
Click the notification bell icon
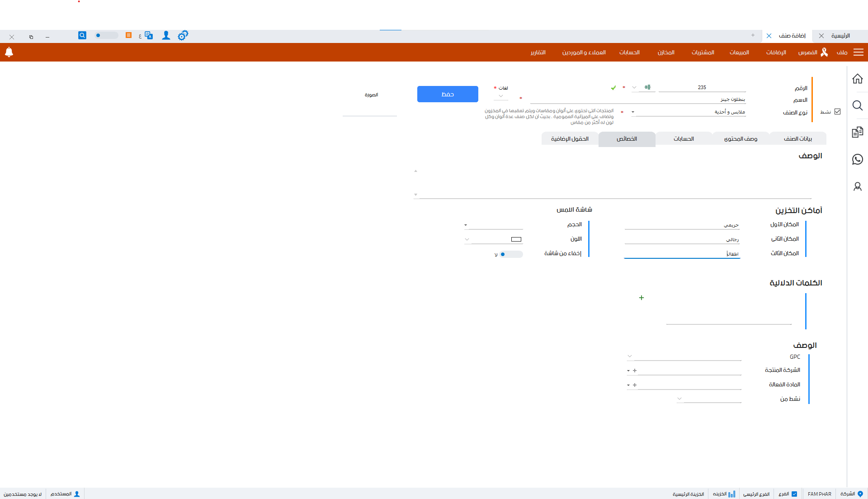pos(9,52)
